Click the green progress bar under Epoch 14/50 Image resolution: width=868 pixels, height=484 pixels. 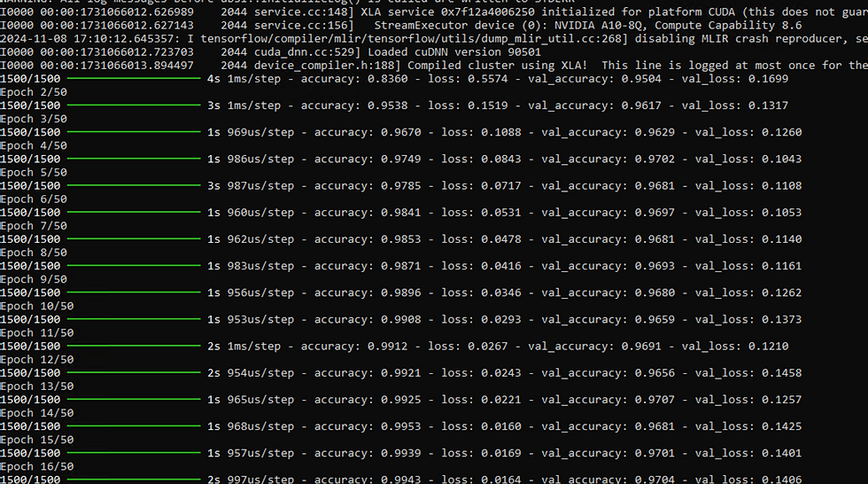coord(134,426)
